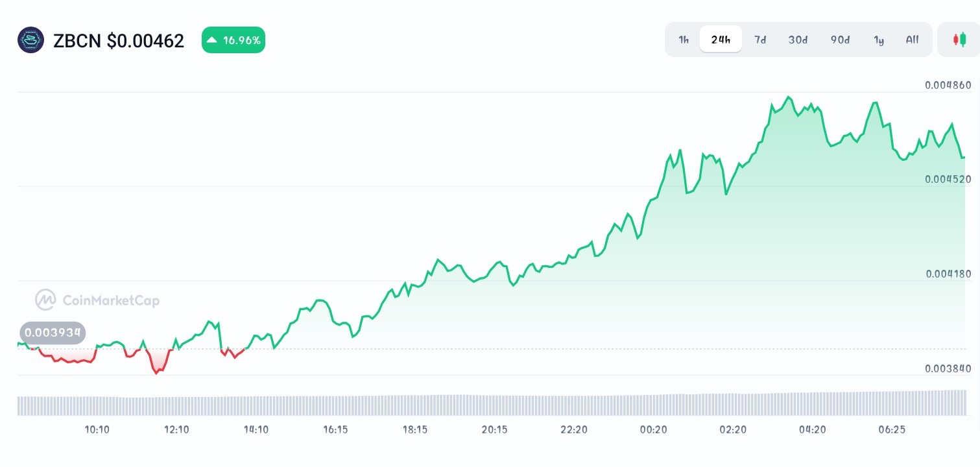
Task: Click the 16:15 time axis label
Action: (335, 429)
